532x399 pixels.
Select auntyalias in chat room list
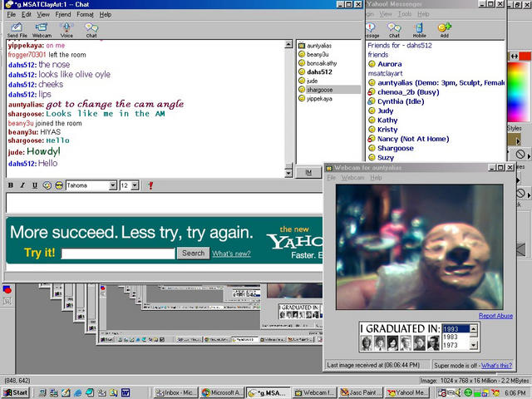pyautogui.click(x=319, y=46)
